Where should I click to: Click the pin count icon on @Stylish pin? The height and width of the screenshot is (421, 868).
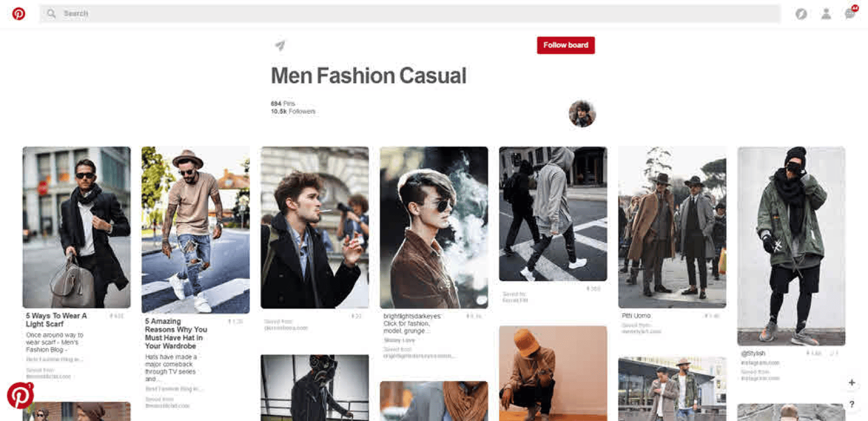click(807, 353)
